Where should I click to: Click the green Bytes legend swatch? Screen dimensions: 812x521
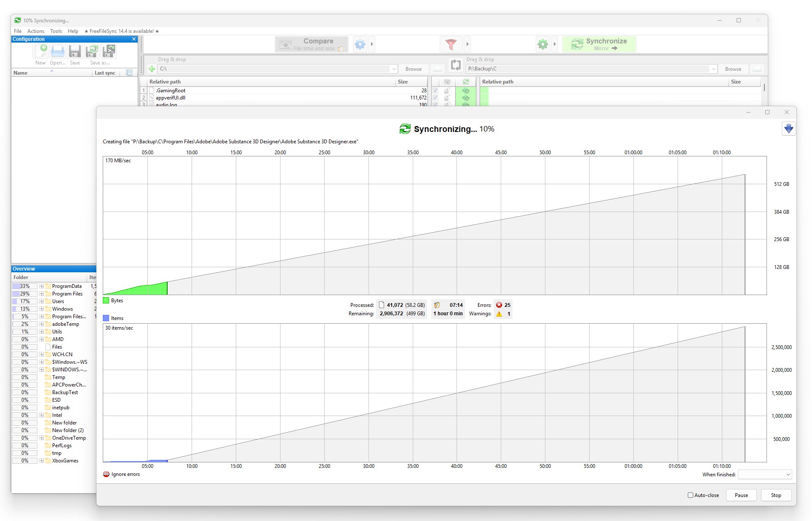coord(106,301)
